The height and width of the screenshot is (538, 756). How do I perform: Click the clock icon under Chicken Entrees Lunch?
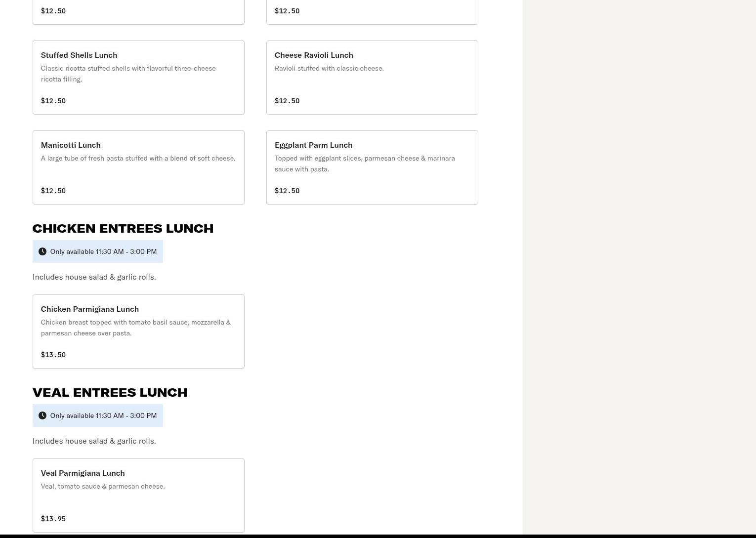point(42,251)
